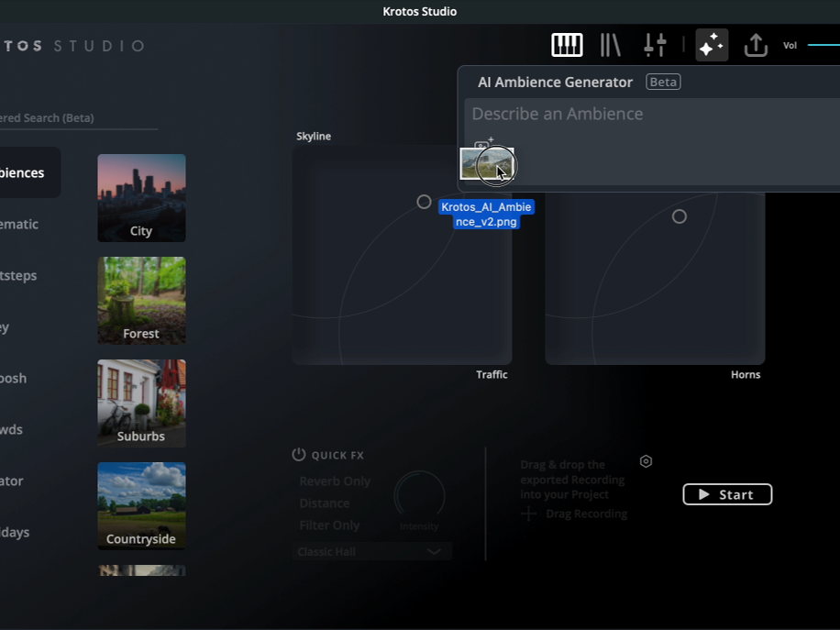Click the Describe an Ambience text field

tap(652, 141)
